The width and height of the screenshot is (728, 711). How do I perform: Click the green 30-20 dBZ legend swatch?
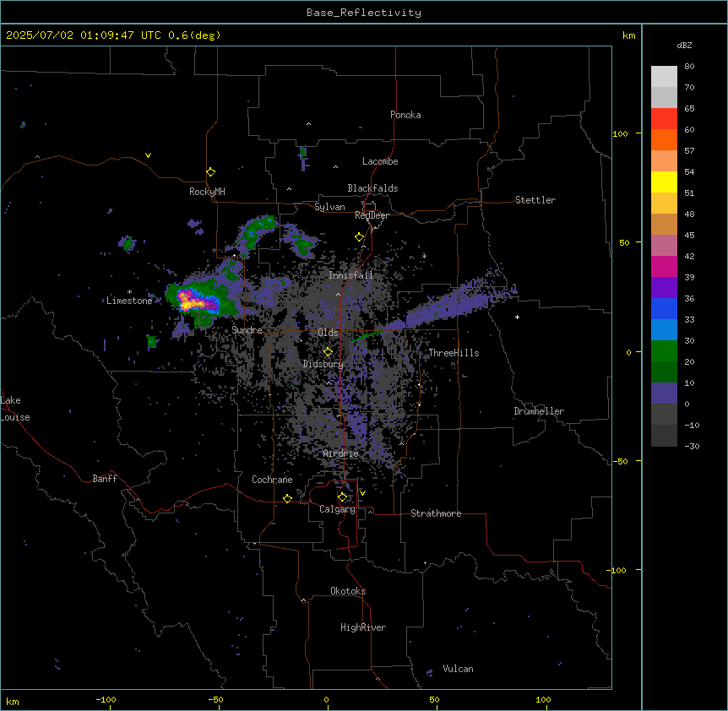(x=664, y=351)
